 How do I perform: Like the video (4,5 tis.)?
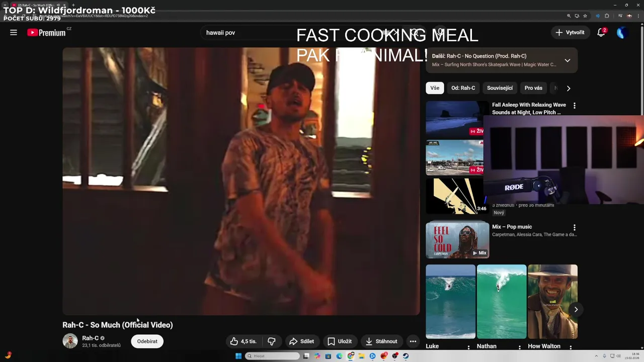tap(244, 341)
